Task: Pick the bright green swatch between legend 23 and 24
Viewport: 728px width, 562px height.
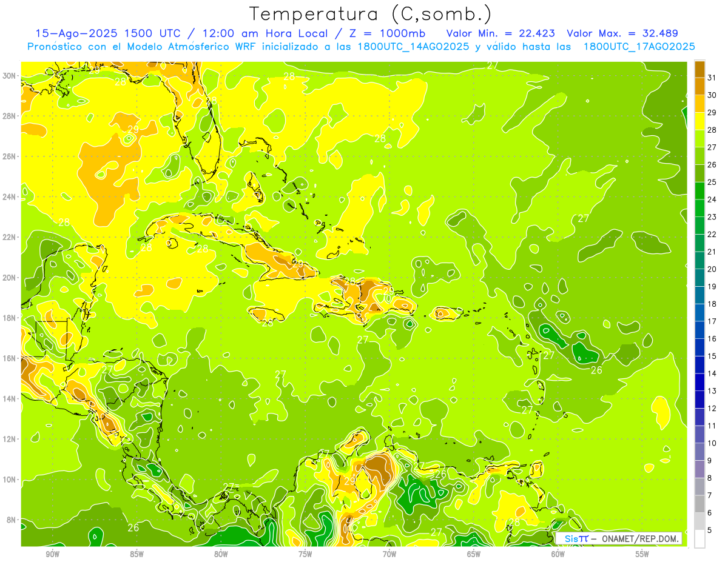Action: [x=699, y=208]
